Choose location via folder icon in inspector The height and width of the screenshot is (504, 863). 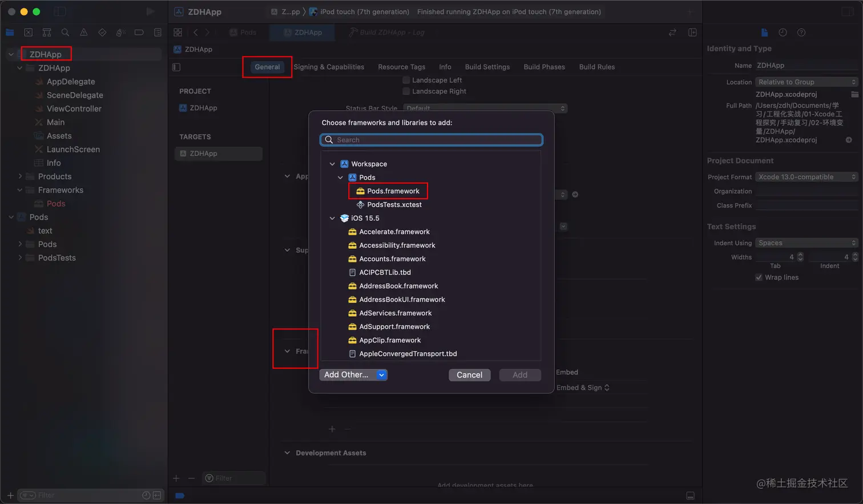854,94
